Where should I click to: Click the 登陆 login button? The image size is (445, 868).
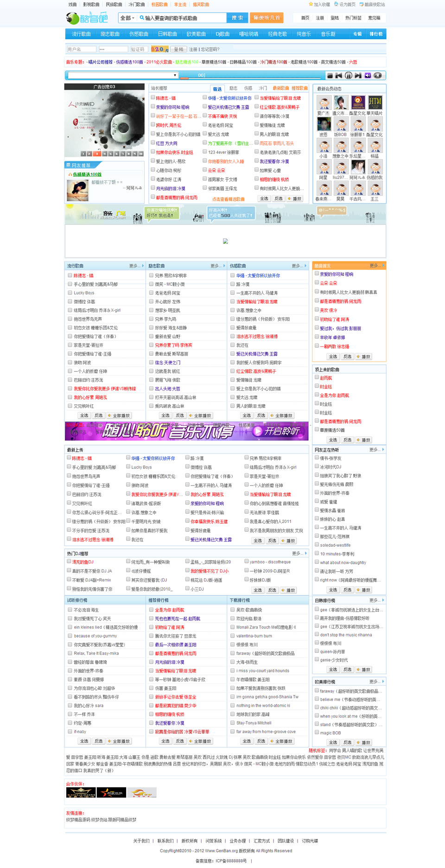[178, 49]
